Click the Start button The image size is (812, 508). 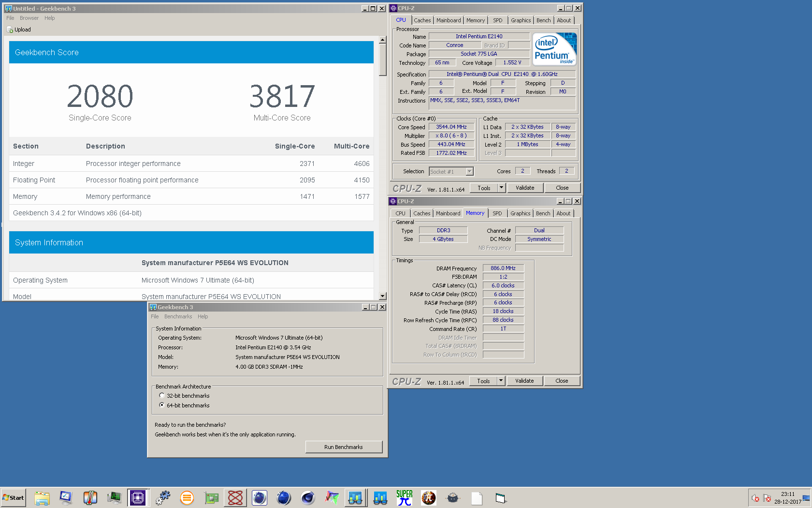pyautogui.click(x=14, y=498)
